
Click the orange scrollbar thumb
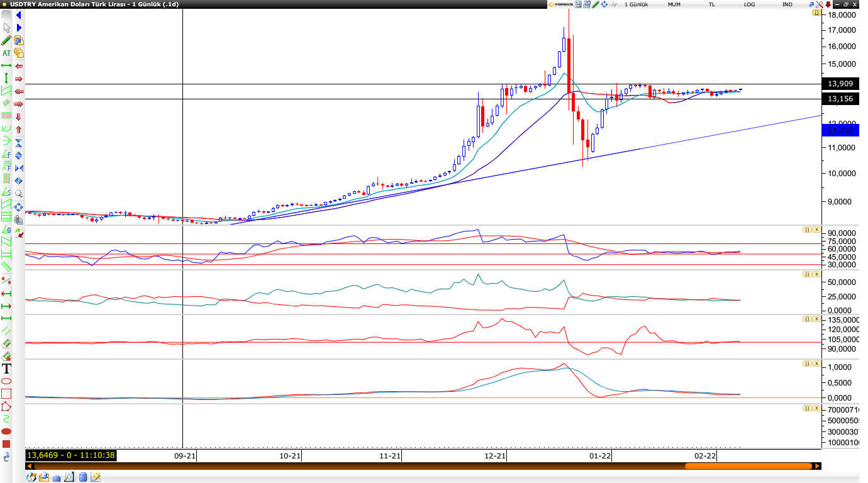[x=748, y=466]
